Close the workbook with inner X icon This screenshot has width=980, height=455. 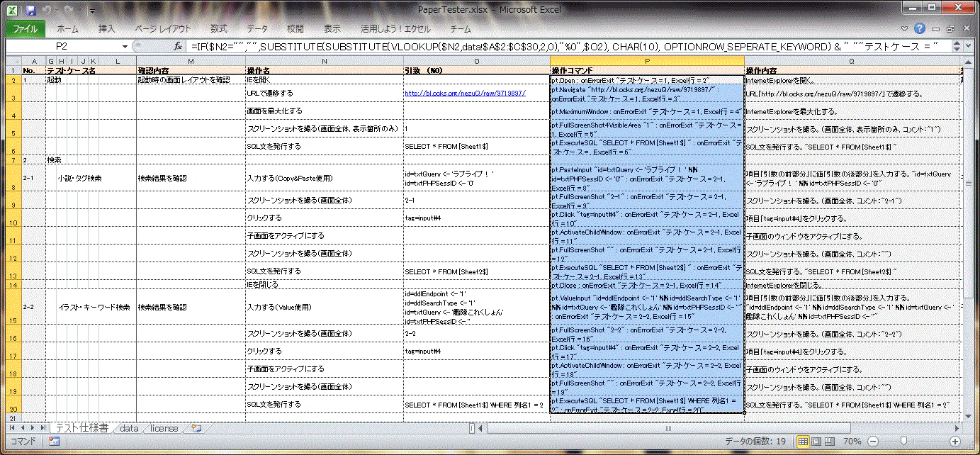[967, 29]
